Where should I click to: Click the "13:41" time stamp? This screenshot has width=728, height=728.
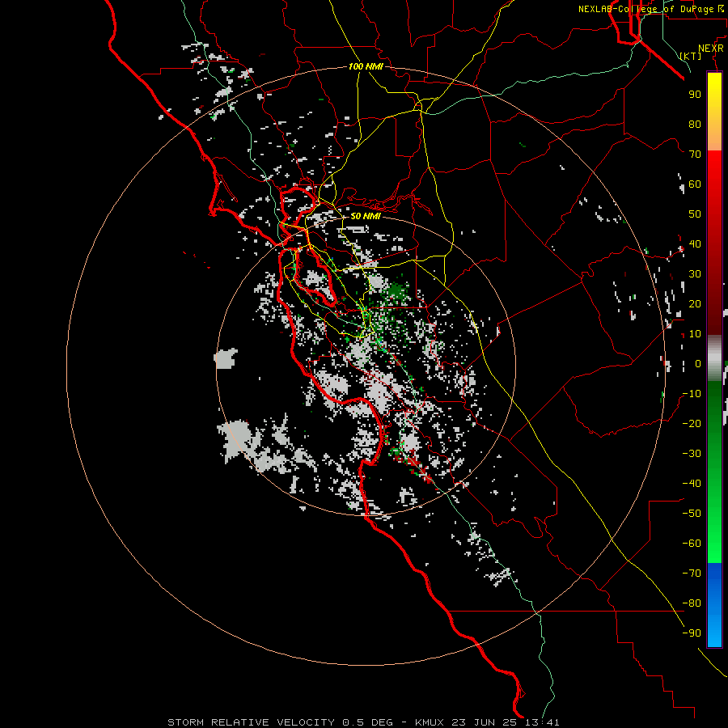click(x=542, y=722)
